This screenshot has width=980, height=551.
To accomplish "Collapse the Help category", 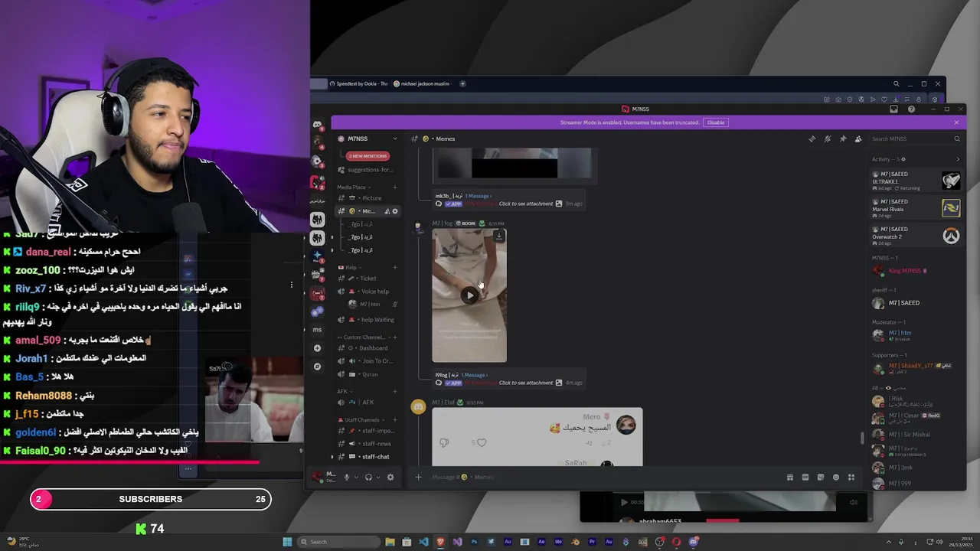I will (x=348, y=267).
